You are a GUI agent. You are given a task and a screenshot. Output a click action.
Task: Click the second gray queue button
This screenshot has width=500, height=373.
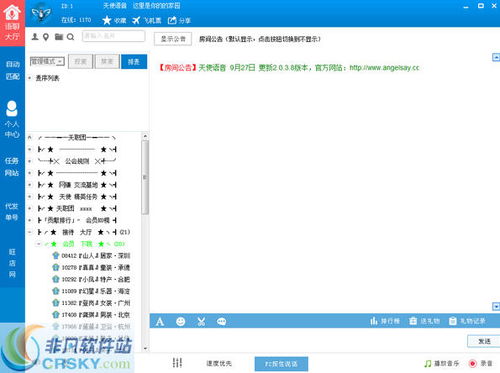(107, 62)
